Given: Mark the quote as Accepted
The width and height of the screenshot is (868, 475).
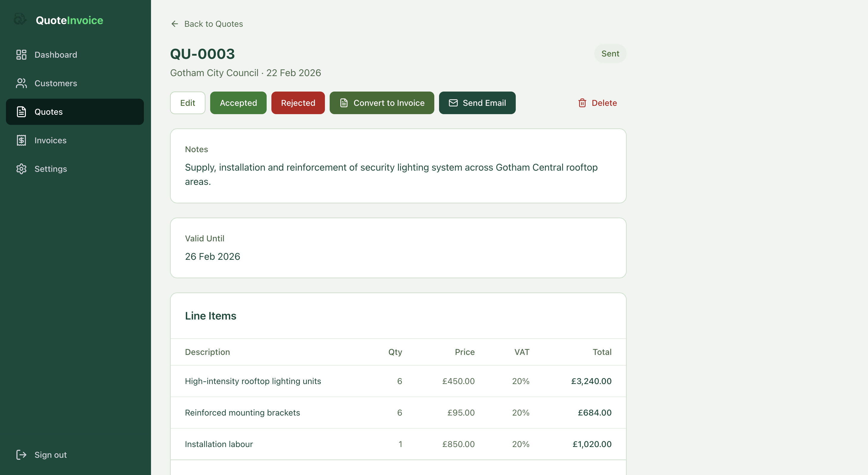Looking at the screenshot, I should (238, 103).
